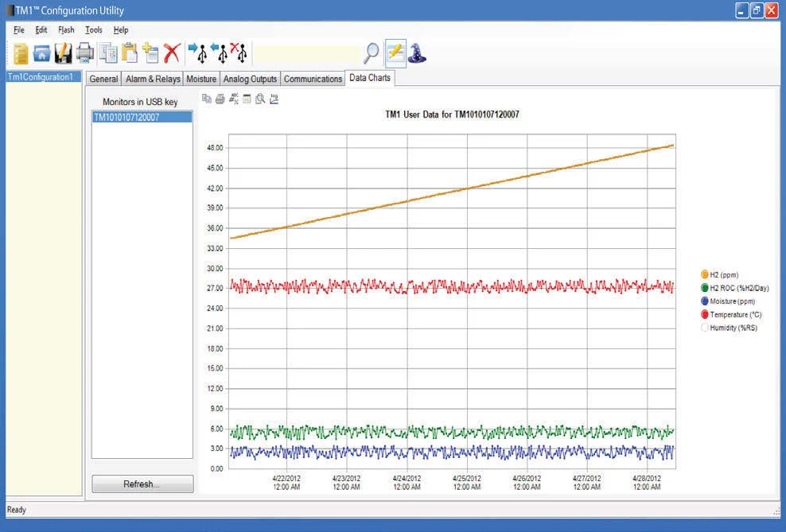The height and width of the screenshot is (532, 786).
Task: Close the TM1 Configuration Utility window
Action: coord(772,10)
